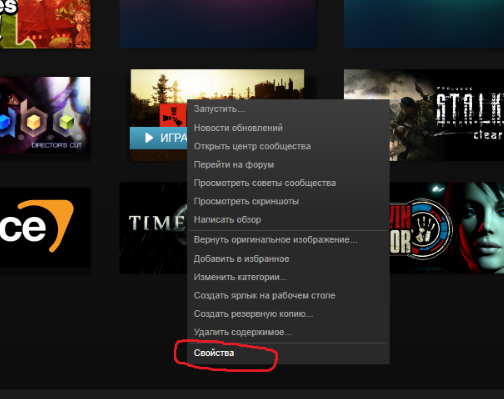Open Новости обновлений menu entry
The height and width of the screenshot is (399, 504).
coord(289,128)
